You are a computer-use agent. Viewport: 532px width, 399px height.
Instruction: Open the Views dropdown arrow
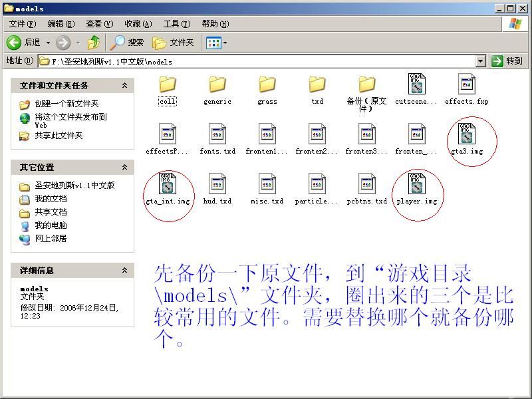[x=225, y=43]
